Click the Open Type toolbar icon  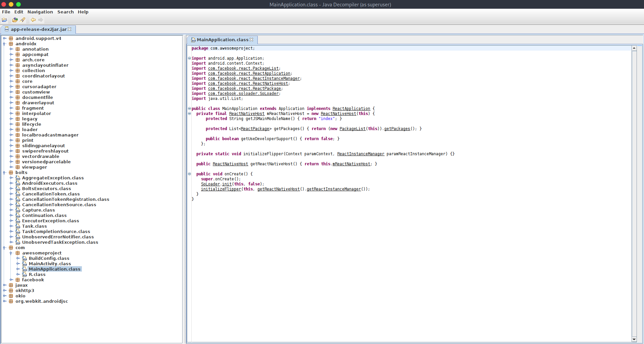(x=15, y=20)
